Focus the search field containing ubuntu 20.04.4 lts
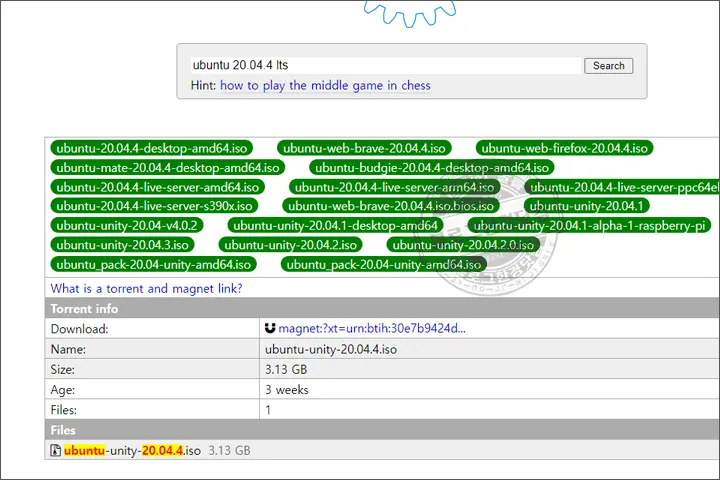The width and height of the screenshot is (720, 480). 385,65
